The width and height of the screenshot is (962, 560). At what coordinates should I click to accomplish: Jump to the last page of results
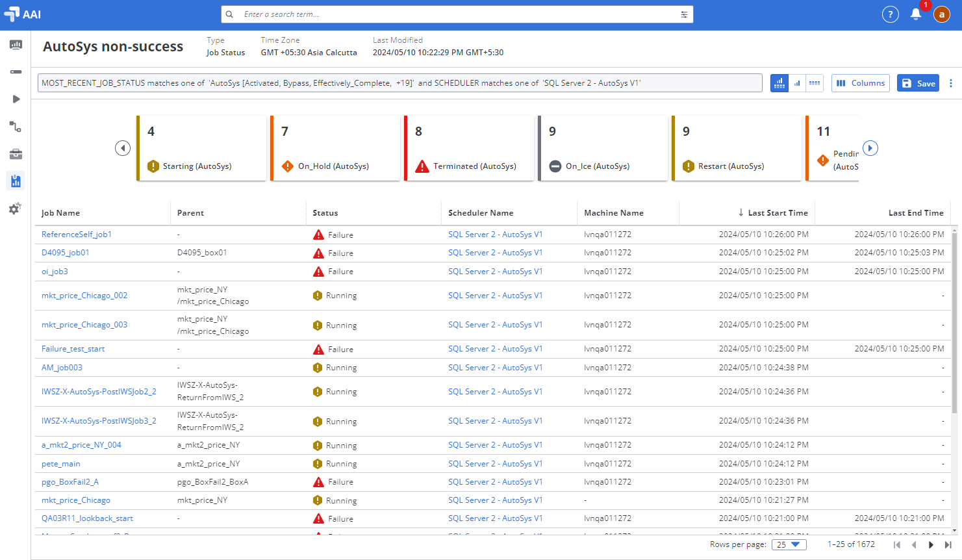(x=948, y=545)
